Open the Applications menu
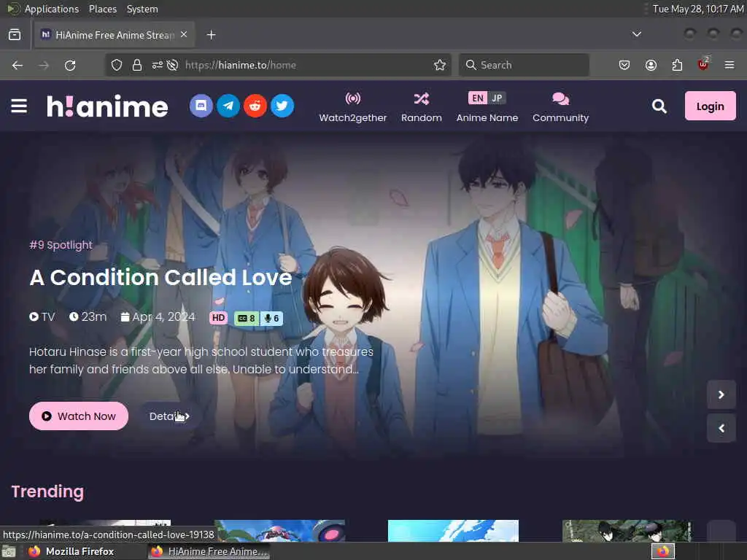The width and height of the screenshot is (747, 560). [52, 9]
